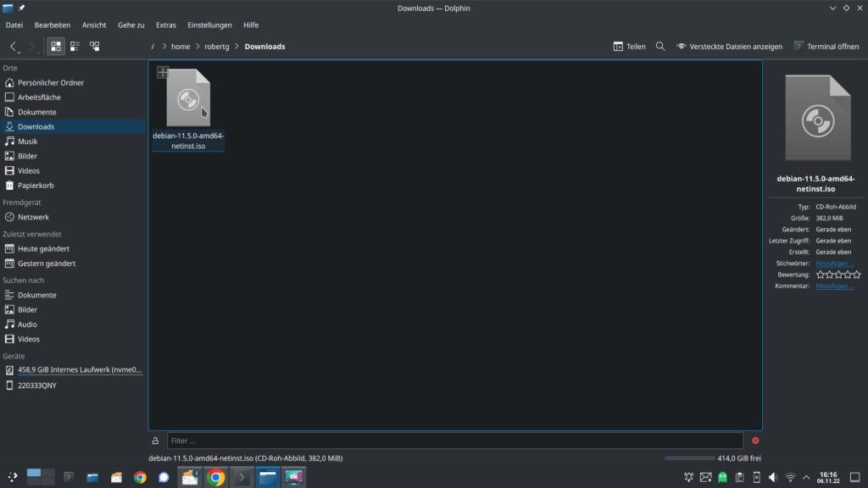Open the Gehe zu menu
The height and width of the screenshot is (488, 868).
(x=131, y=25)
